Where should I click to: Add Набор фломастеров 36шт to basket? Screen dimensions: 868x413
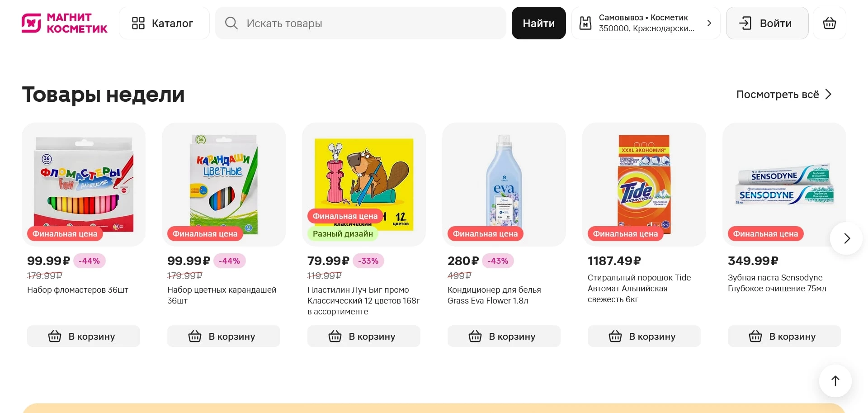click(84, 336)
